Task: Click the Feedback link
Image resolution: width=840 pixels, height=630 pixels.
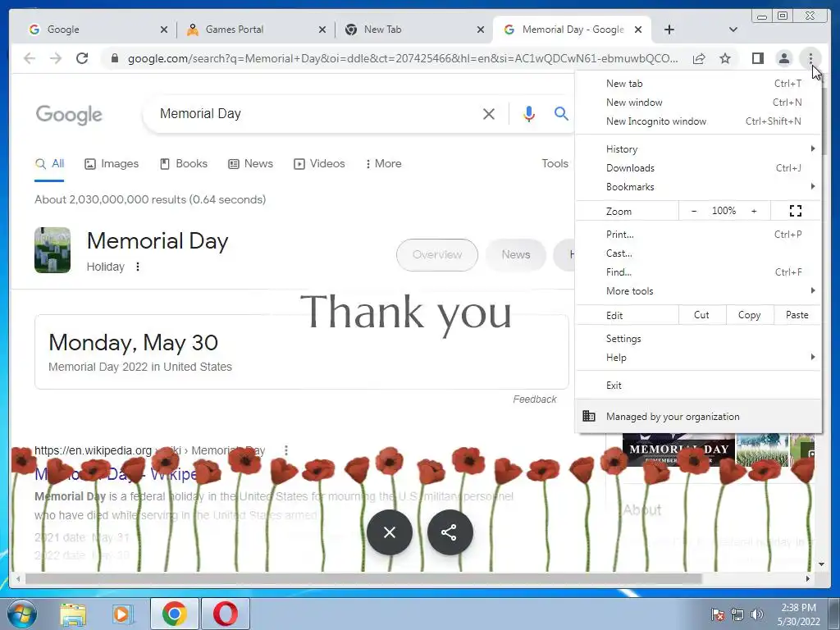Action: click(535, 399)
